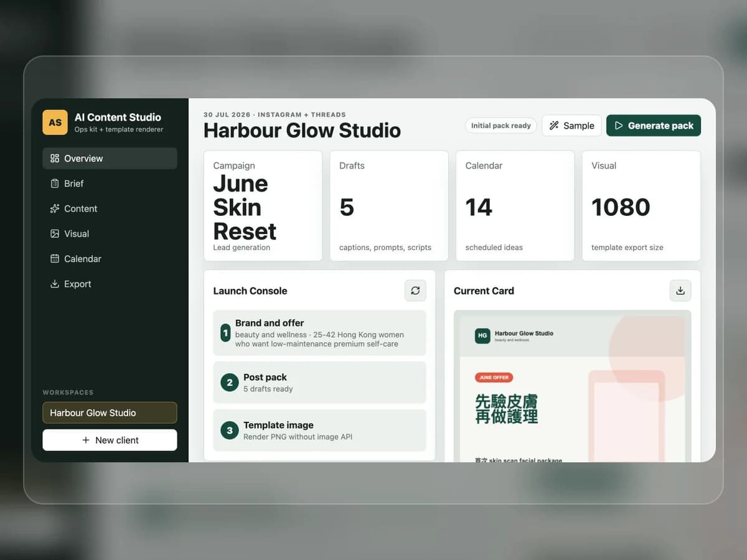Click the AI Content Studio title
Screen dimensions: 747x560
(118, 117)
